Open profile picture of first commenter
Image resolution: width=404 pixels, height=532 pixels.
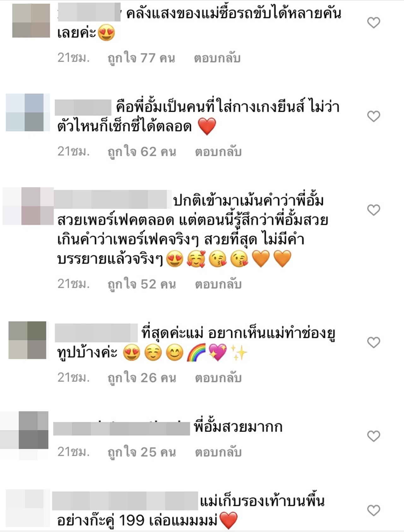[31, 21]
